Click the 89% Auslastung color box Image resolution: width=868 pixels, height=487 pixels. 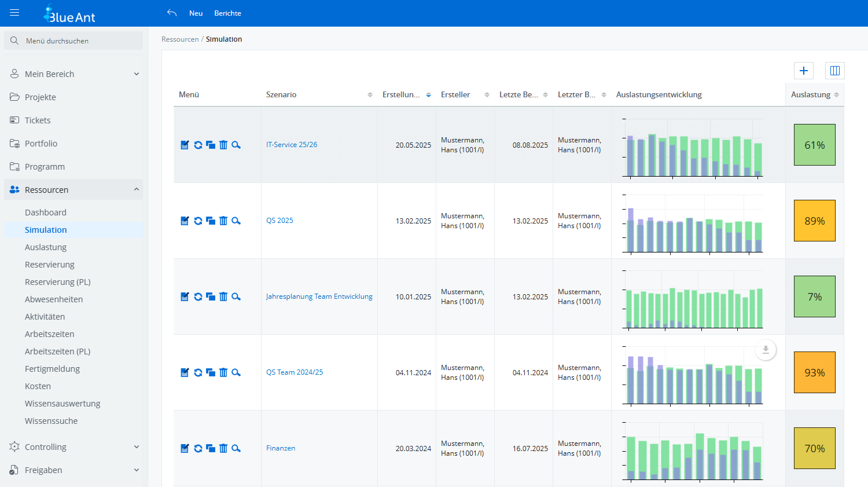[814, 221]
